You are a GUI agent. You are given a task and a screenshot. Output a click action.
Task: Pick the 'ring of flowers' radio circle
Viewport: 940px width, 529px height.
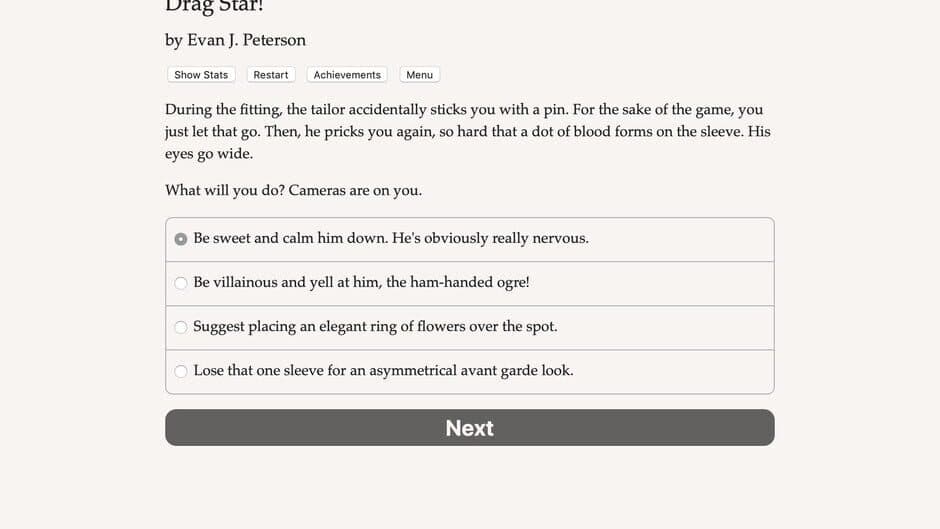(x=181, y=327)
